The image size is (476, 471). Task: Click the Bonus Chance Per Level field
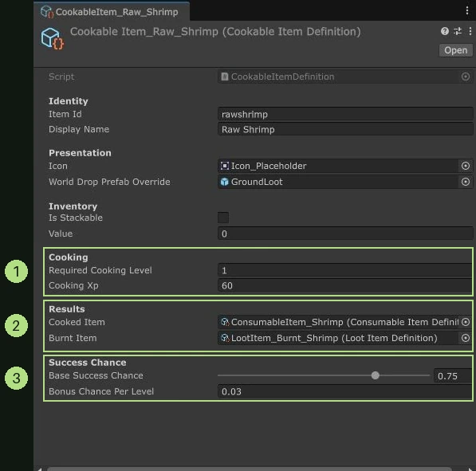(344, 391)
